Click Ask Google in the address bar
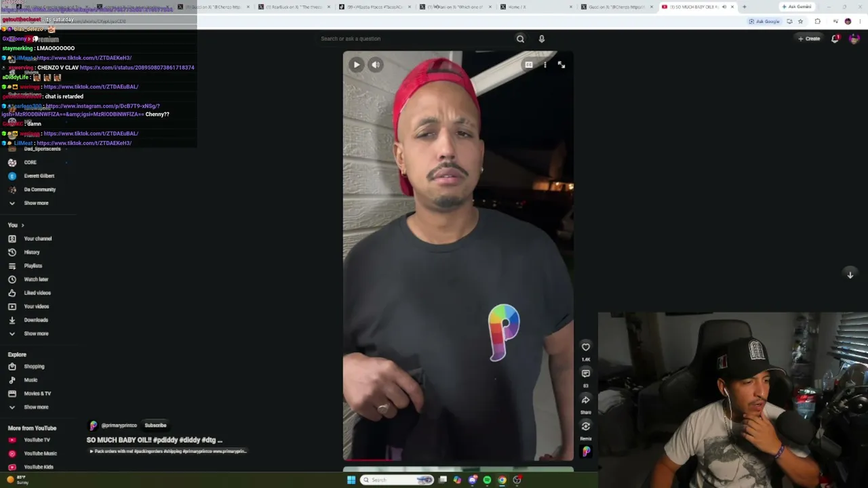Screen dimensions: 868x488 tap(764, 22)
